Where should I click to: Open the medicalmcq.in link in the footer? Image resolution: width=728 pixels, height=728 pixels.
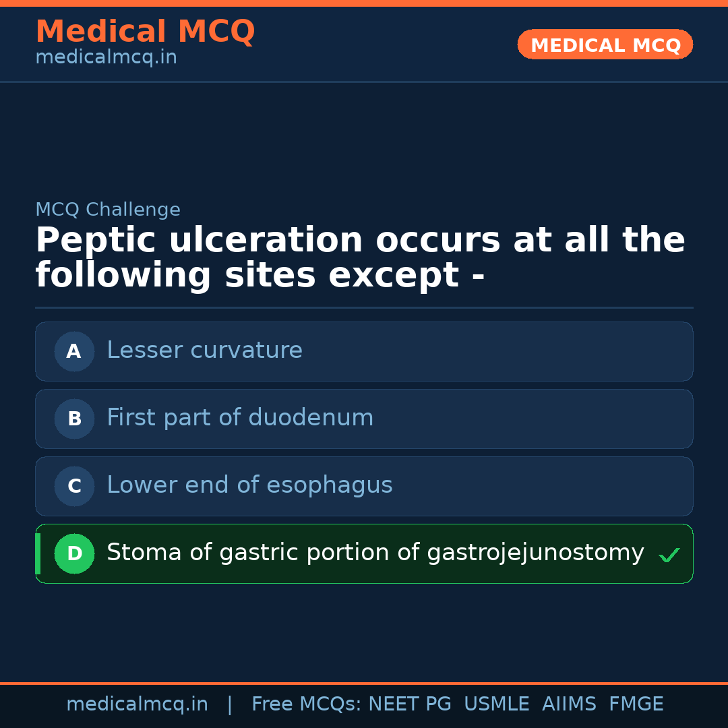tap(137, 704)
